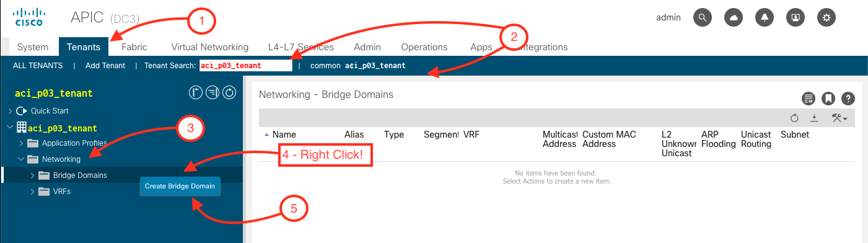
Task: Sort table by Name column header
Action: click(x=284, y=135)
